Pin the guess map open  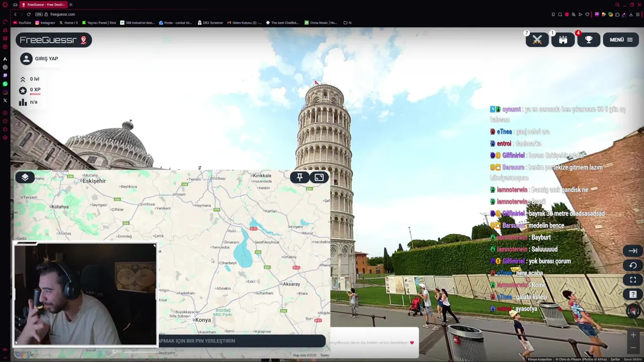click(299, 177)
